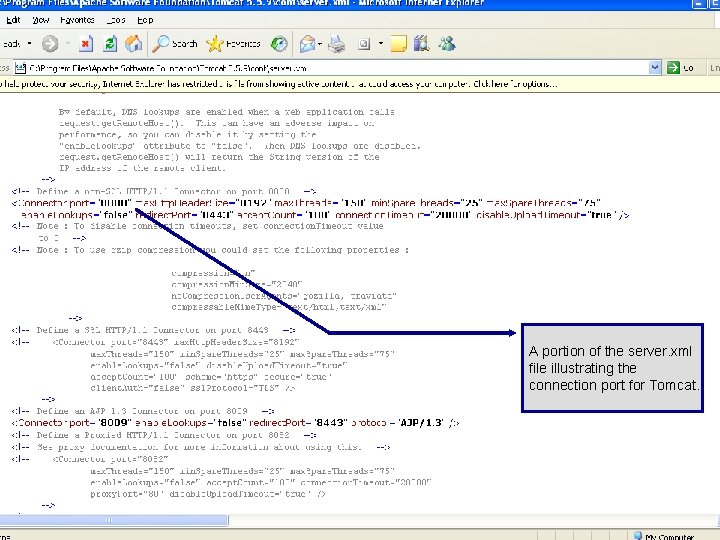The width and height of the screenshot is (720, 540).
Task: Go to the Home page icon
Action: 134,44
